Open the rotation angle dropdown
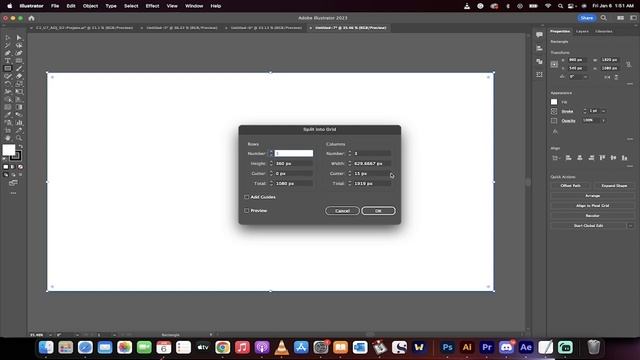The image size is (640, 360). (x=586, y=77)
